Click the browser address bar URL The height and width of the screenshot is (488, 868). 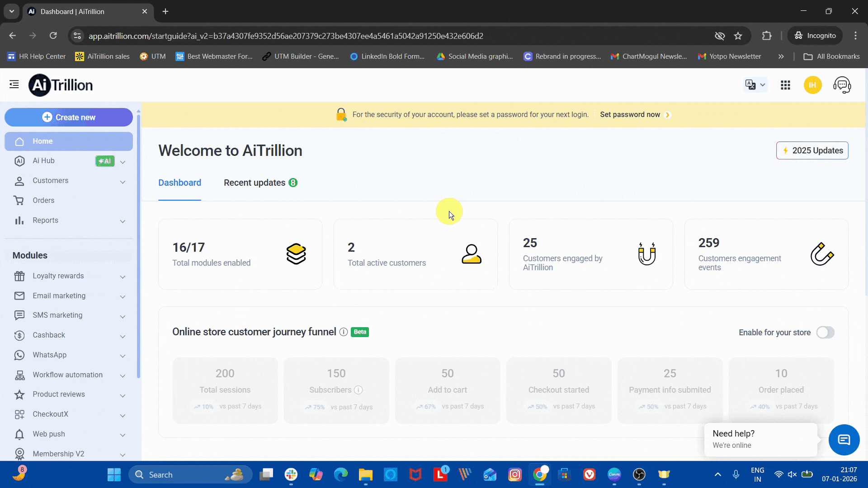pyautogui.click(x=286, y=36)
